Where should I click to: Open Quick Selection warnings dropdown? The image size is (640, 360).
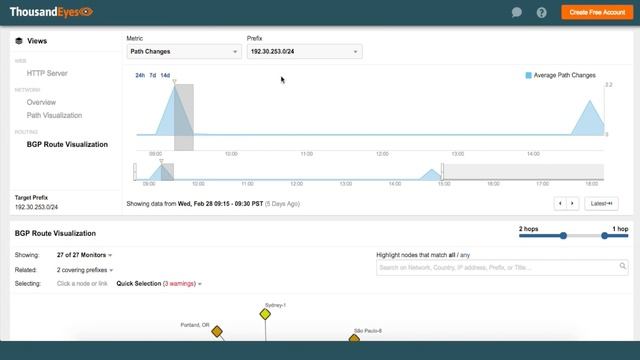pos(159,284)
